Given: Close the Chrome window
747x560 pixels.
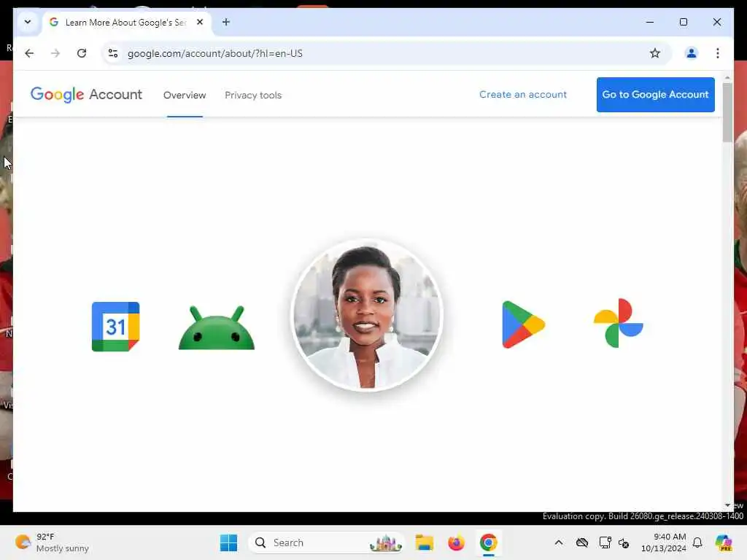Looking at the screenshot, I should [716, 22].
